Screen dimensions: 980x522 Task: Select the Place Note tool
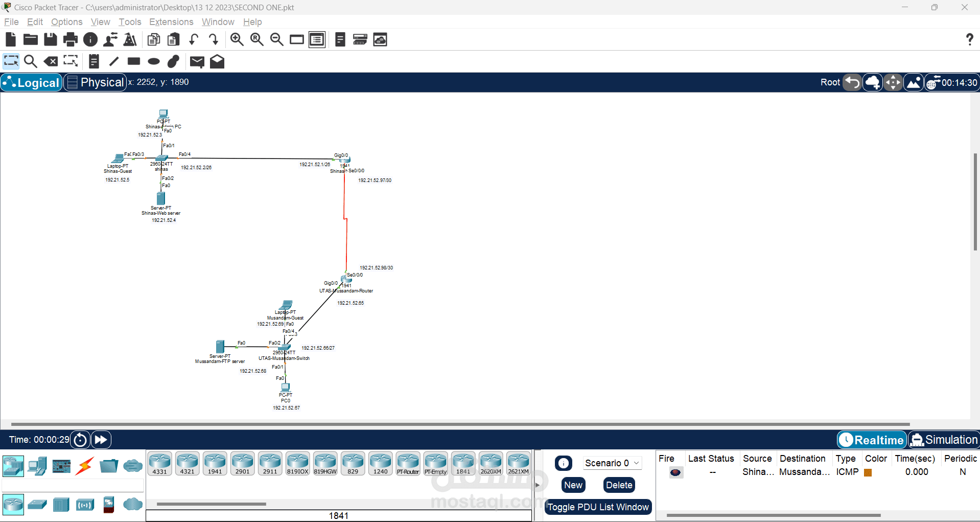tap(94, 61)
